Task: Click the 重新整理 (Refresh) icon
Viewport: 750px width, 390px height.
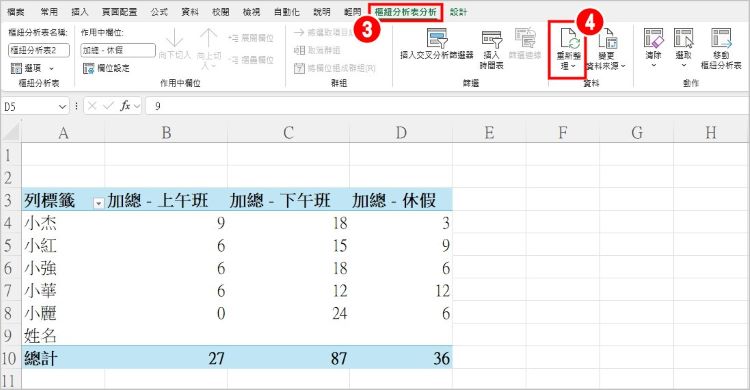Action: [x=569, y=38]
